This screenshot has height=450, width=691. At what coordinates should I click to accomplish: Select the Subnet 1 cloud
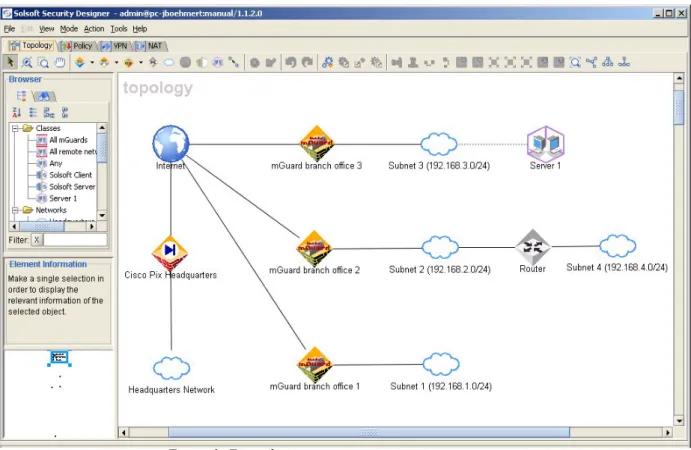tap(441, 364)
